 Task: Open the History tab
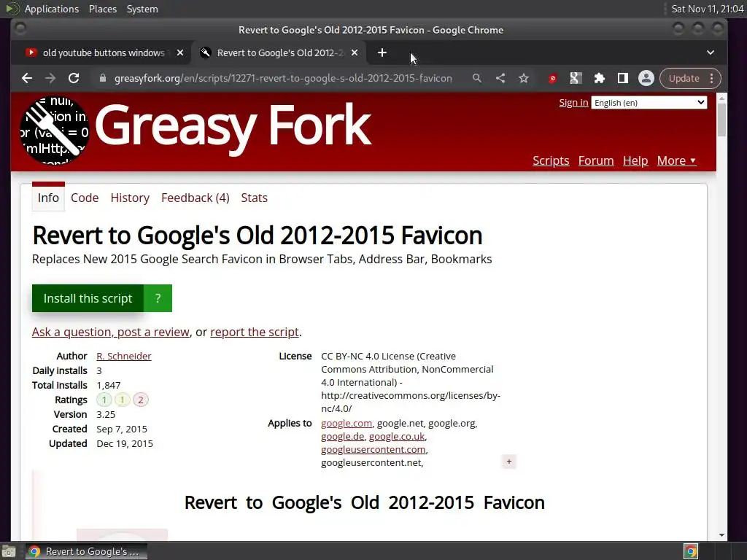pyautogui.click(x=130, y=198)
